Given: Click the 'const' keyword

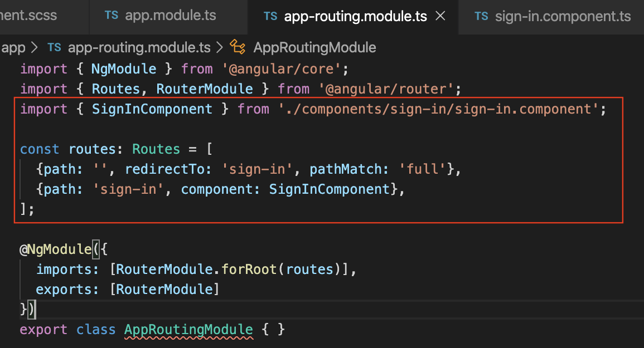Looking at the screenshot, I should tap(40, 149).
